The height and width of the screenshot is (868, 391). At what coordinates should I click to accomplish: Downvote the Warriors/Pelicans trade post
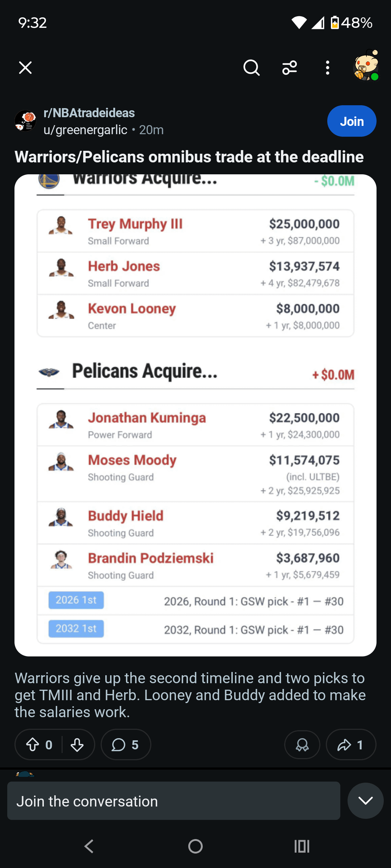coord(77,745)
